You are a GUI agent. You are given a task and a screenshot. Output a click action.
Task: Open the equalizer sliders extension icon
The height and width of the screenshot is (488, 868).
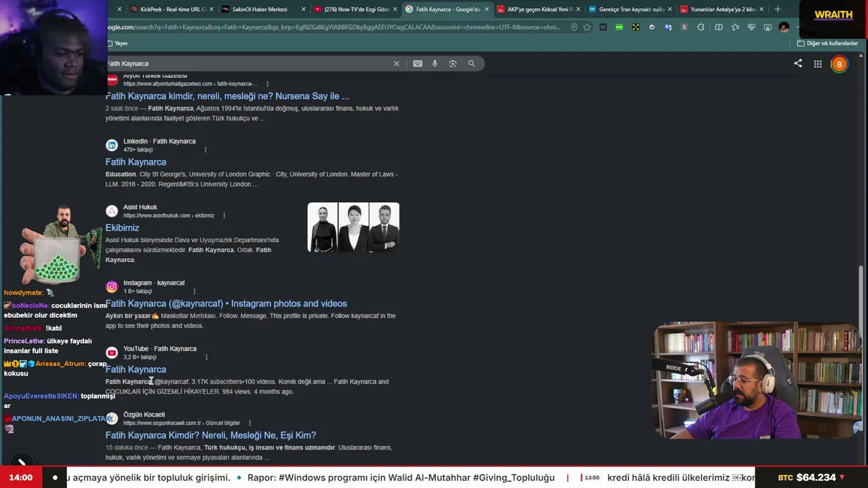point(603,27)
